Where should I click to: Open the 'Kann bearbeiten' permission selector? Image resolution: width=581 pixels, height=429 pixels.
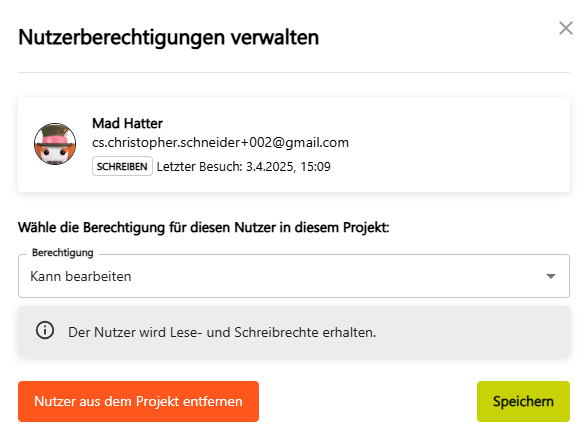pos(293,276)
